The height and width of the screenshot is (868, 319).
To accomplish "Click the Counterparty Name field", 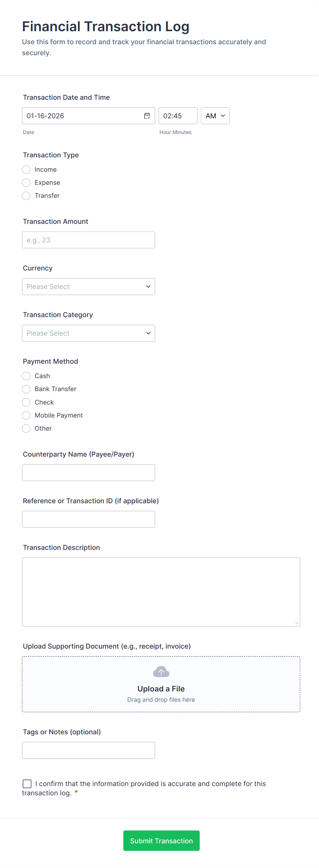I will 88,472.
